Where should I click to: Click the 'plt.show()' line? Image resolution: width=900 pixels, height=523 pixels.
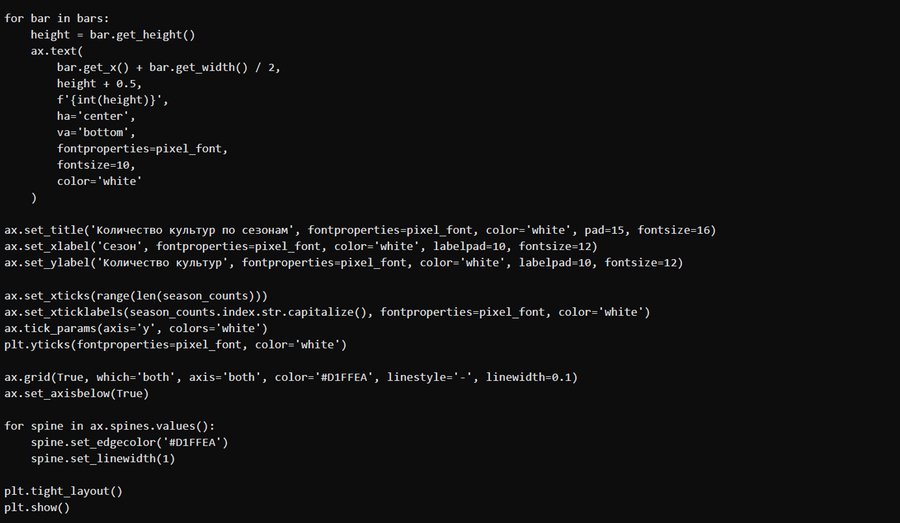pyautogui.click(x=37, y=508)
